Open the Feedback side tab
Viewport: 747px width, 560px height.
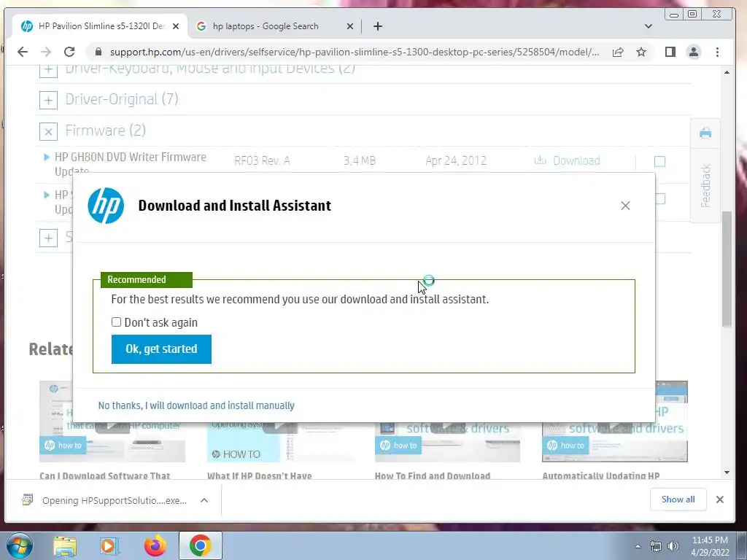coord(705,186)
